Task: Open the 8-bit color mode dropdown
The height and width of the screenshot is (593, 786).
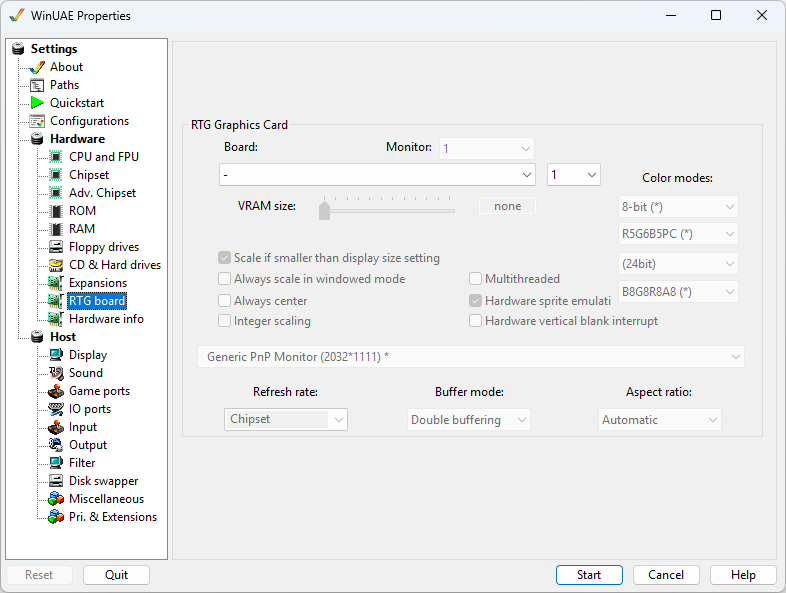Action: [678, 207]
